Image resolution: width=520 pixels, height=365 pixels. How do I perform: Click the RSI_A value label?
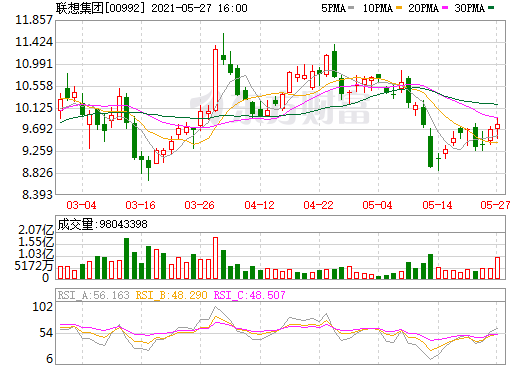click(93, 295)
